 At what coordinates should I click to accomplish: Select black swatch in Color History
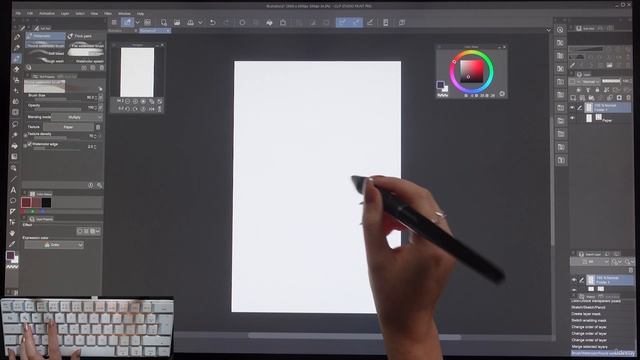pyautogui.click(x=46, y=202)
